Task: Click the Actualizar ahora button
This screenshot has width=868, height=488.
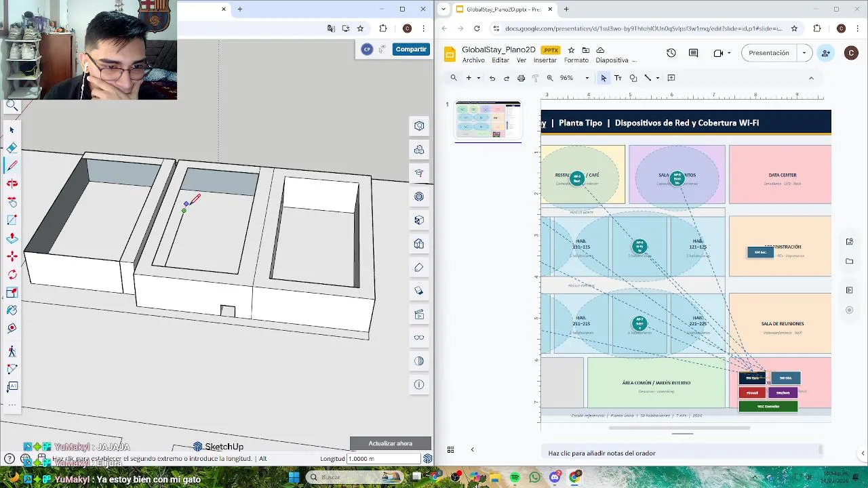Action: pyautogui.click(x=391, y=443)
